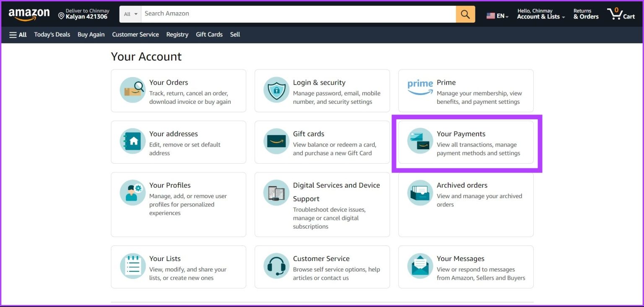Select Today's Deals in the navigation
The width and height of the screenshot is (644, 307).
click(52, 35)
